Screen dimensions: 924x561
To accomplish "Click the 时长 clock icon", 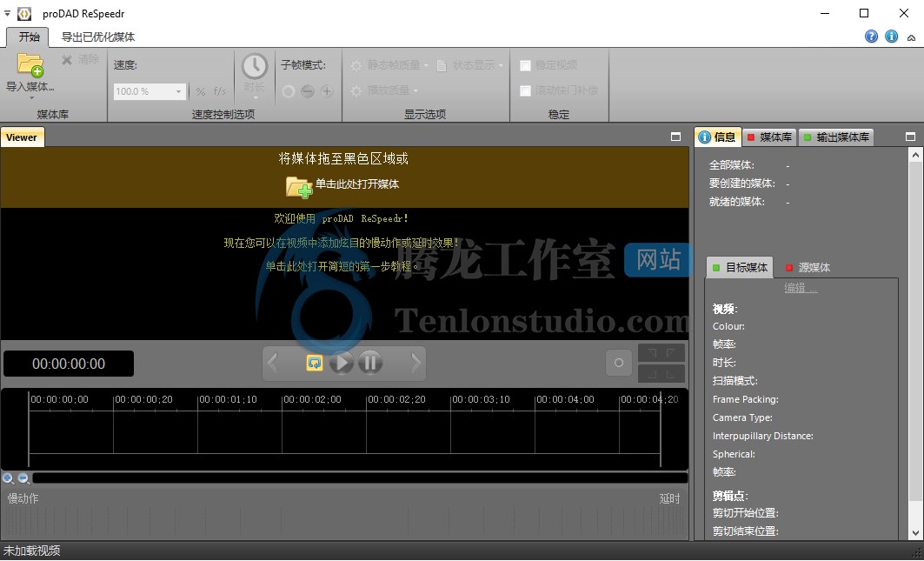I will [x=255, y=66].
